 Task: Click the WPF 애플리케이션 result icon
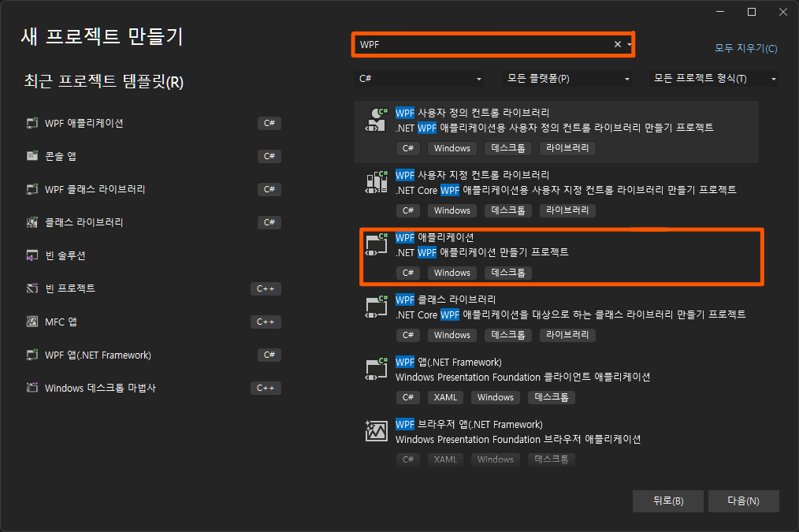click(x=377, y=244)
